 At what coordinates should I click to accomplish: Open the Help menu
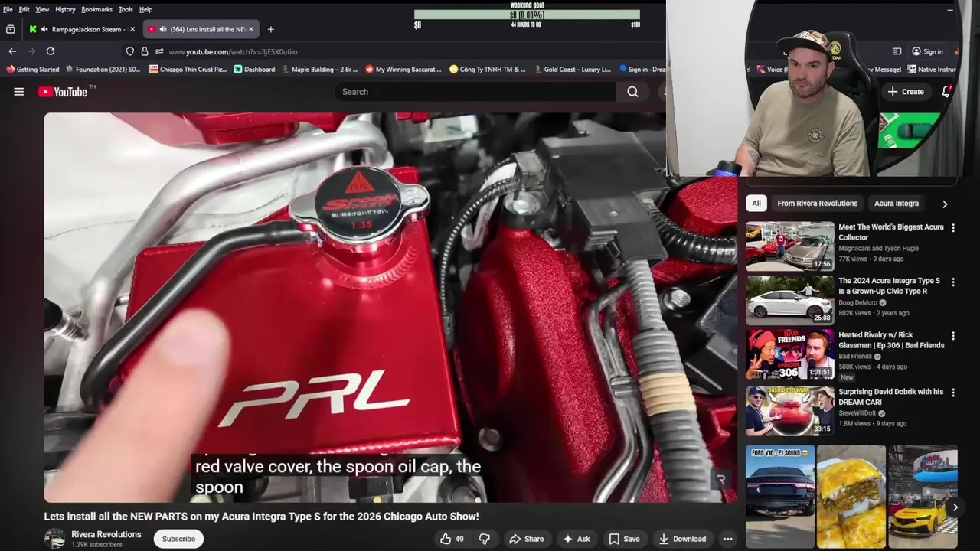[x=145, y=9]
